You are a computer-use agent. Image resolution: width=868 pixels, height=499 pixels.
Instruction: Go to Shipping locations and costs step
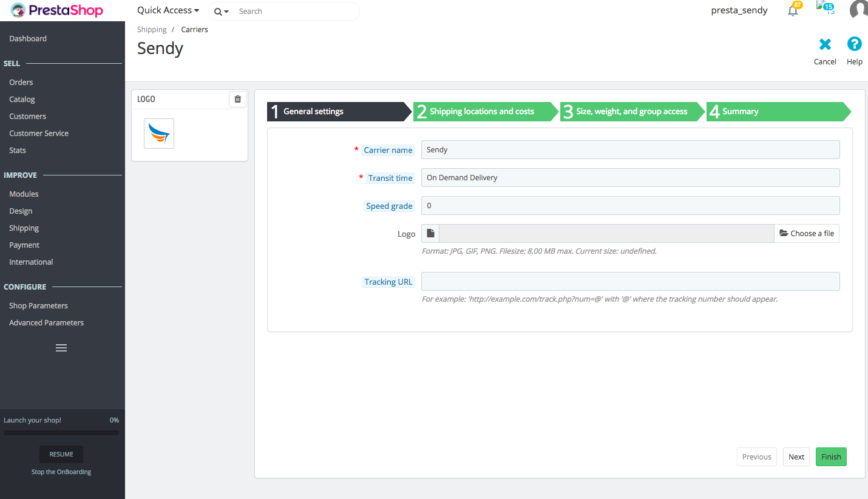point(486,112)
